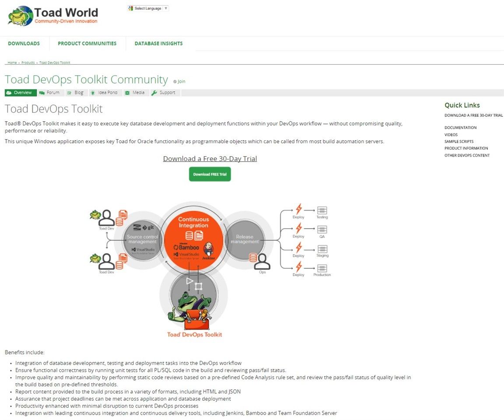Click the 'Ensure functional correctness' bullet

tap(151, 370)
